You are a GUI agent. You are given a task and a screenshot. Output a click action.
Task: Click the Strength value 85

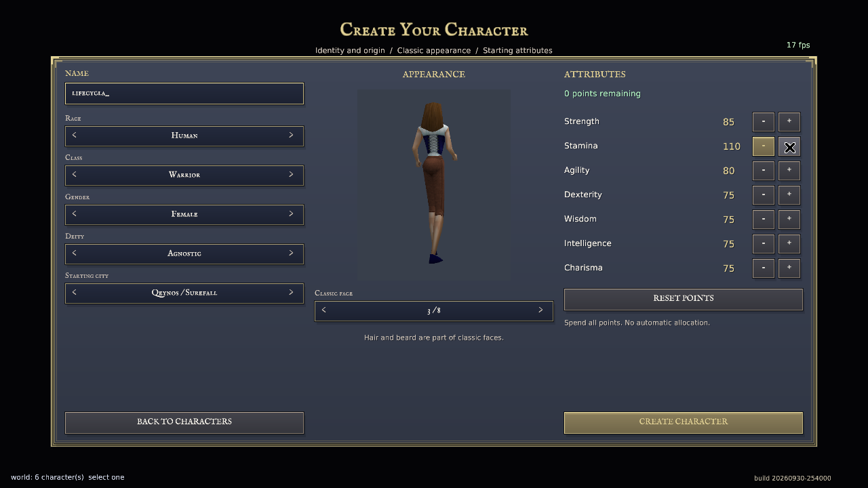[729, 122]
